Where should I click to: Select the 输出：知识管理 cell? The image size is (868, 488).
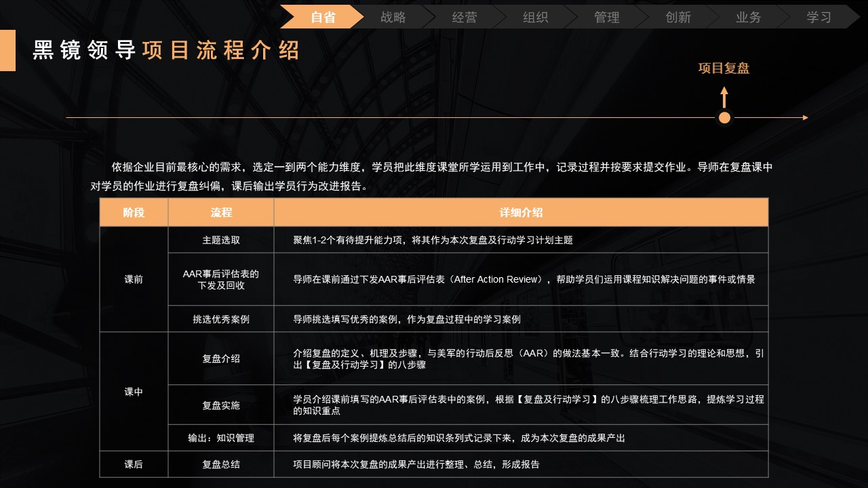pyautogui.click(x=221, y=438)
